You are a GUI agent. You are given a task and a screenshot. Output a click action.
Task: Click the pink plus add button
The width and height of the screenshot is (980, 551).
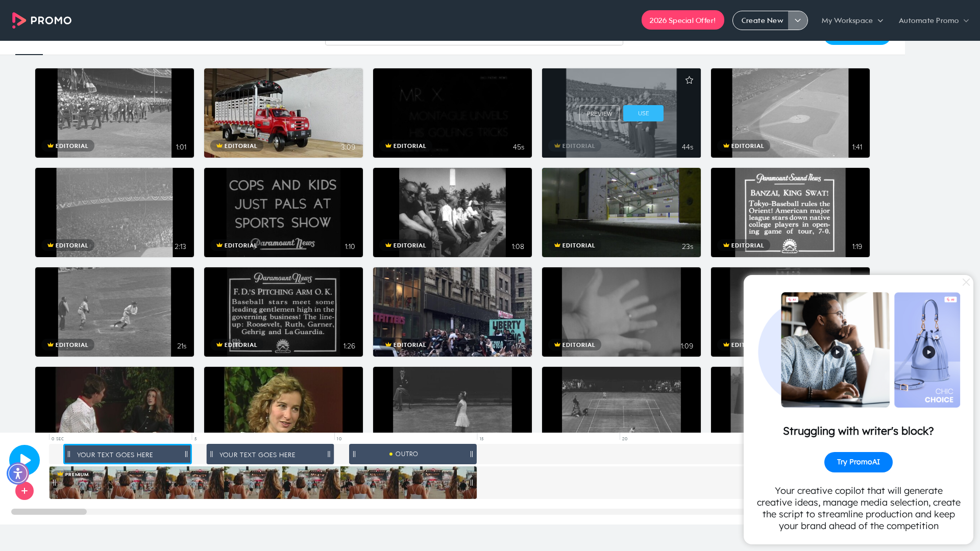24,491
